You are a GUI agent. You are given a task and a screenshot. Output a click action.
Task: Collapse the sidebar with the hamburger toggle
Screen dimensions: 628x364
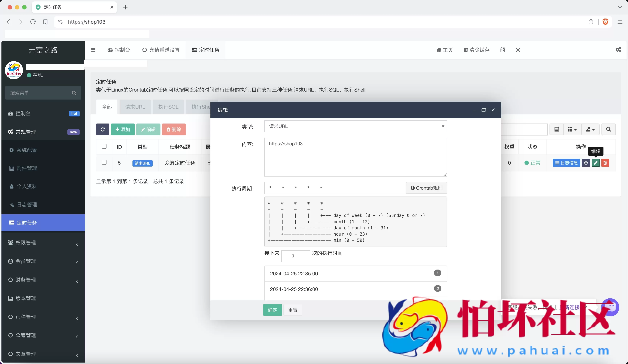pyautogui.click(x=93, y=50)
